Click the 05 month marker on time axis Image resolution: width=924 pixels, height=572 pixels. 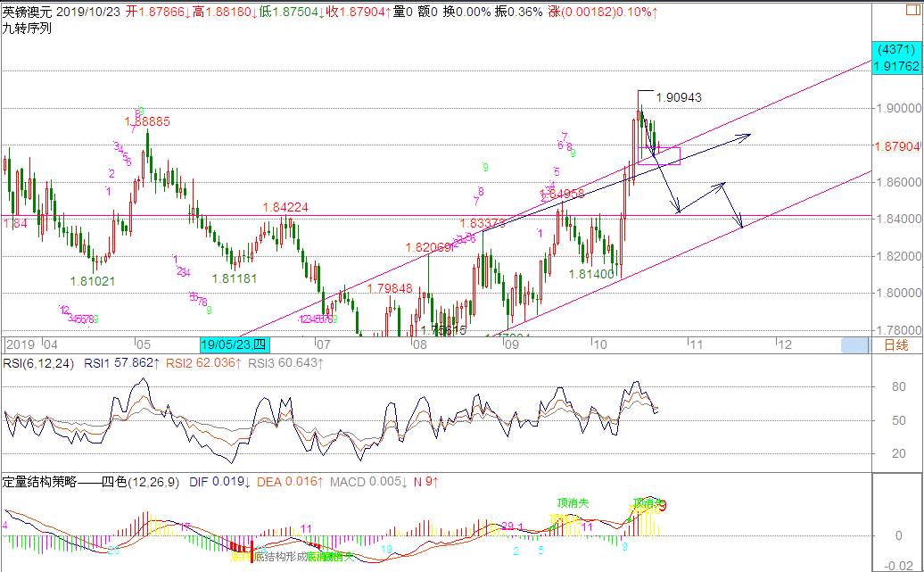[144, 345]
